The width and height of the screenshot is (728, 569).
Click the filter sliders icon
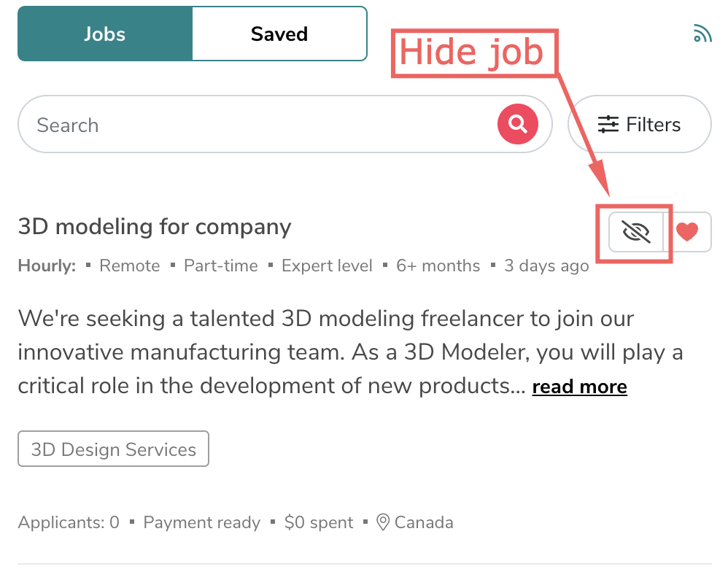[x=608, y=124]
